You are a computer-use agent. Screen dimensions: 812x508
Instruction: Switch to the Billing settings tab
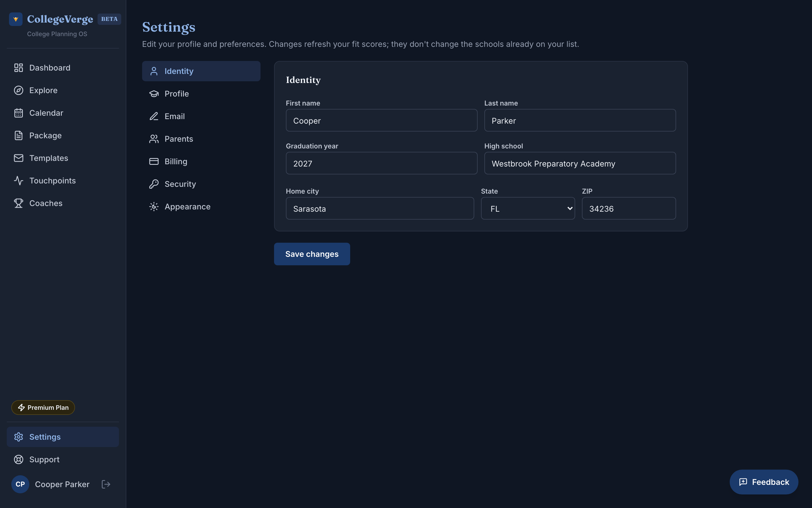click(x=201, y=161)
